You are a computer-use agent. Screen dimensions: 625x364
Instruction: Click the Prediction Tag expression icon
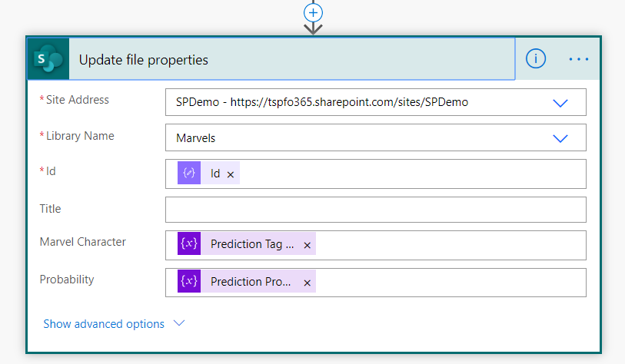tap(189, 245)
